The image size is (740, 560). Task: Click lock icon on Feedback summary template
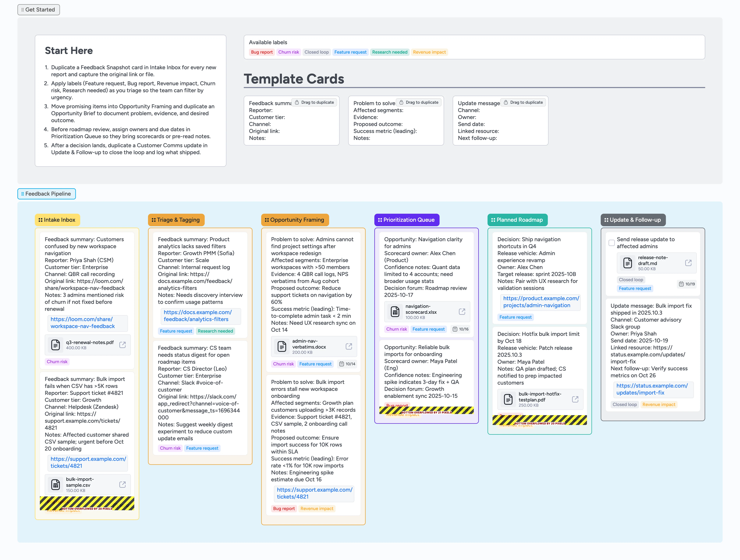[x=297, y=102]
